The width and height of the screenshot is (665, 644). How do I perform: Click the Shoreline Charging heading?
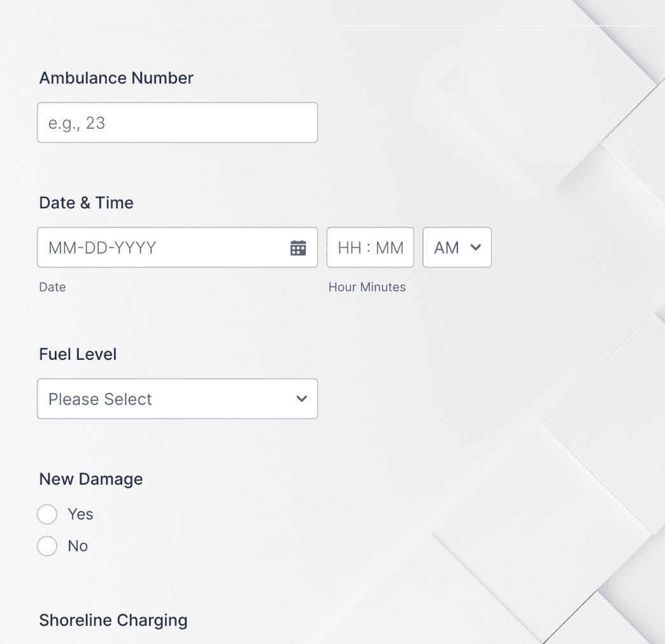(113, 620)
